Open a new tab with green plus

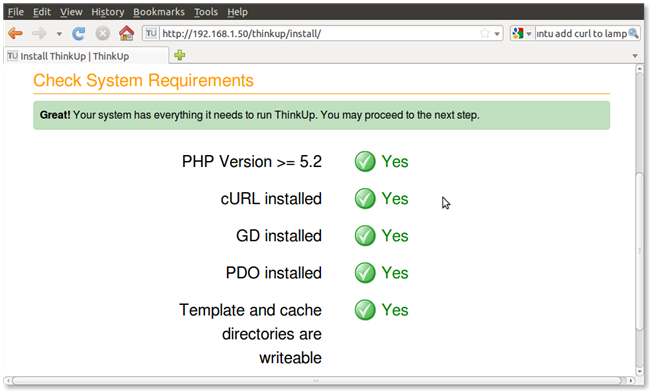179,55
